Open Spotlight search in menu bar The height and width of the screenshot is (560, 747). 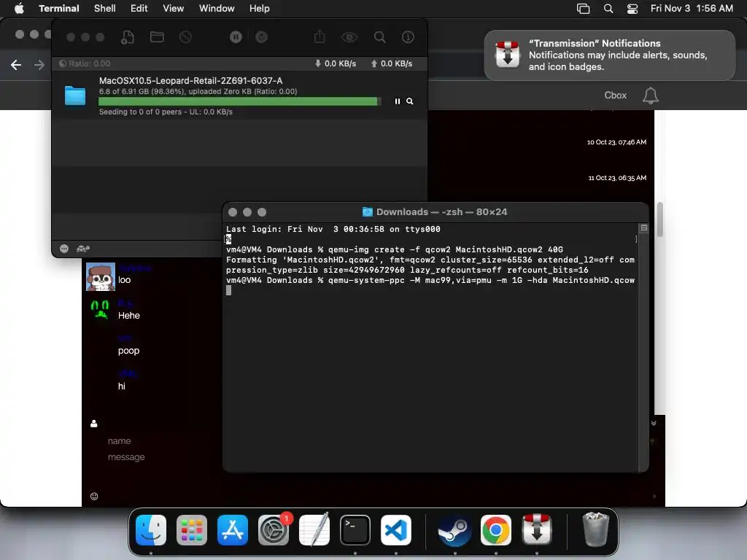[x=608, y=9]
